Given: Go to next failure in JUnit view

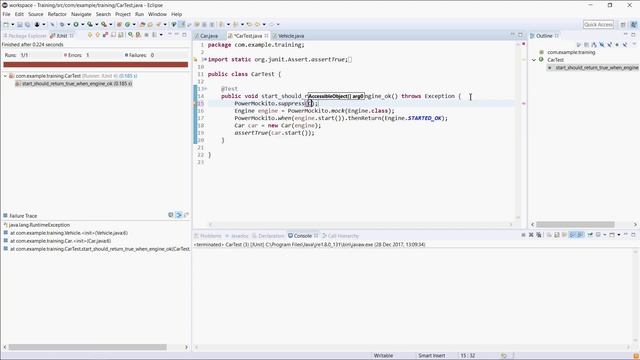Looking at the screenshot, I should [90, 35].
